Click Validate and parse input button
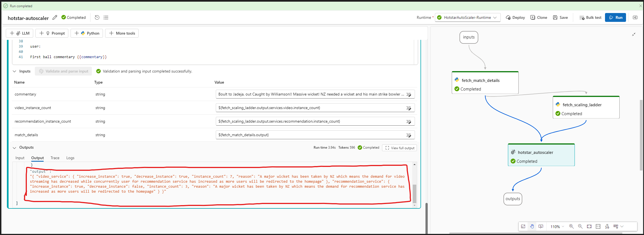 click(64, 71)
